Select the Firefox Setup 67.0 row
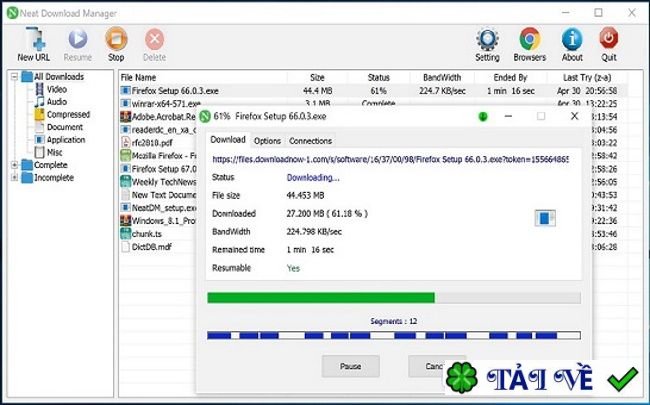Viewport: 650px width, 405px height. 158,169
